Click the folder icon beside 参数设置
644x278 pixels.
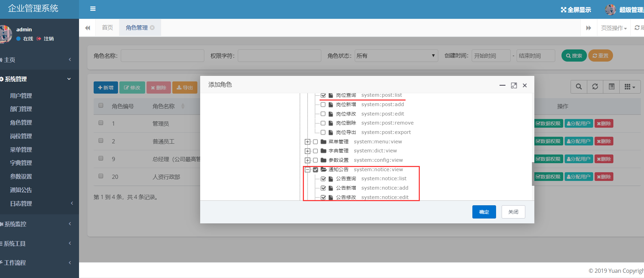[x=323, y=160]
